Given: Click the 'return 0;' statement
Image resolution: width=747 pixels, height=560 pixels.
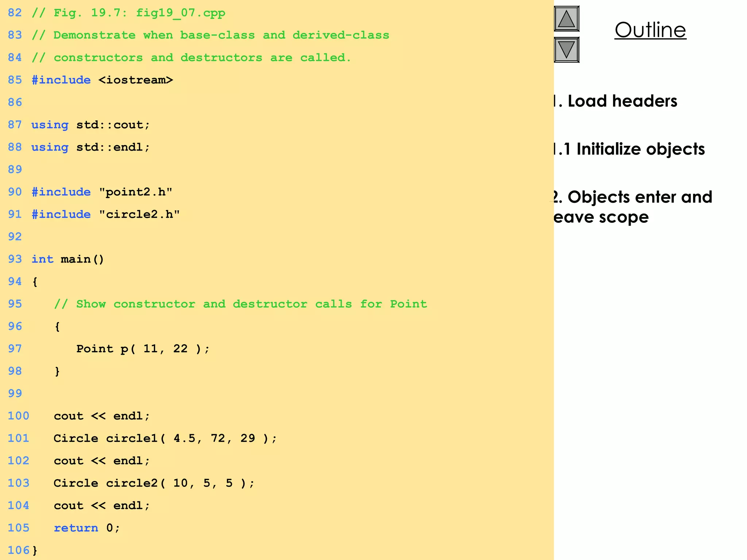Looking at the screenshot, I should pos(87,528).
